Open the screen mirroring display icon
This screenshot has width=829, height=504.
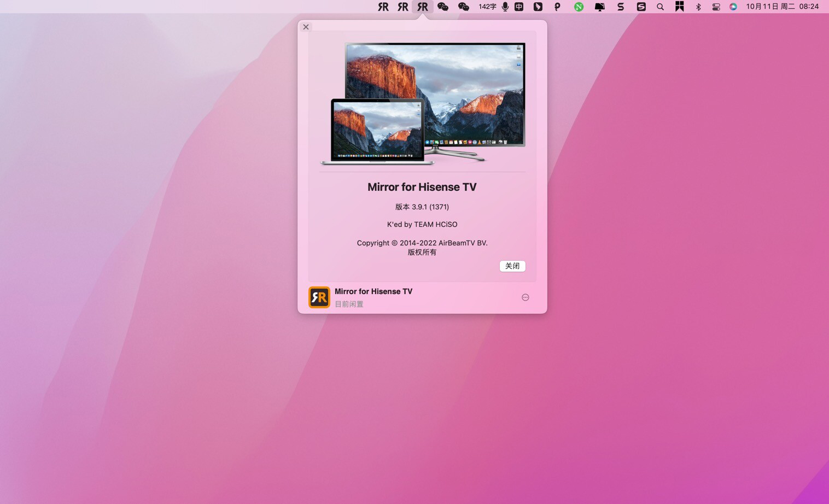599,7
